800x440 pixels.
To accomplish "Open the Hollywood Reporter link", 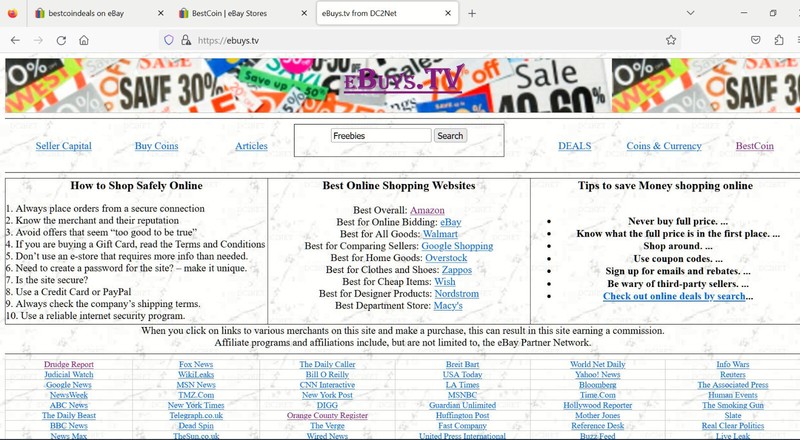I will 597,405.
